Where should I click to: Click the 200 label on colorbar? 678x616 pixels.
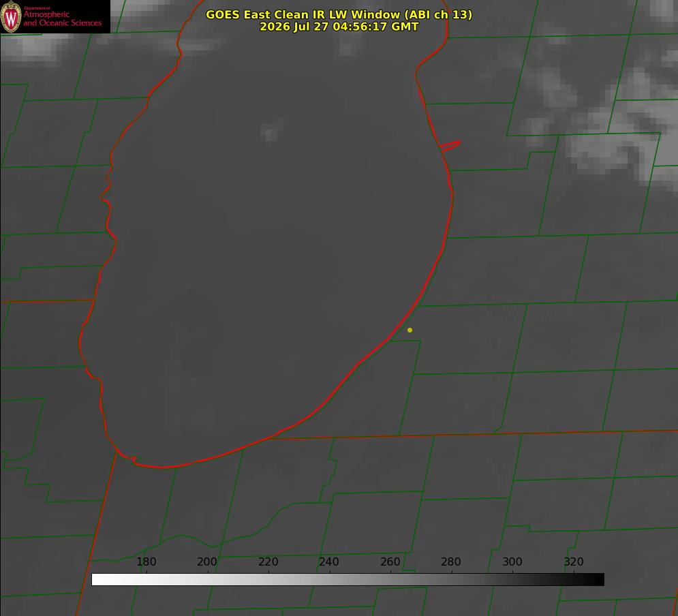(207, 561)
